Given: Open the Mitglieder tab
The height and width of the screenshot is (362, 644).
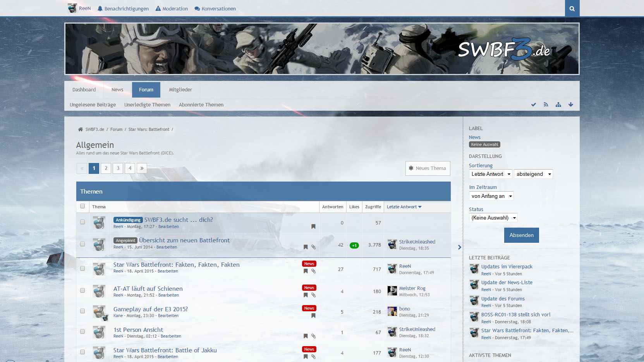Looking at the screenshot, I should click(180, 89).
